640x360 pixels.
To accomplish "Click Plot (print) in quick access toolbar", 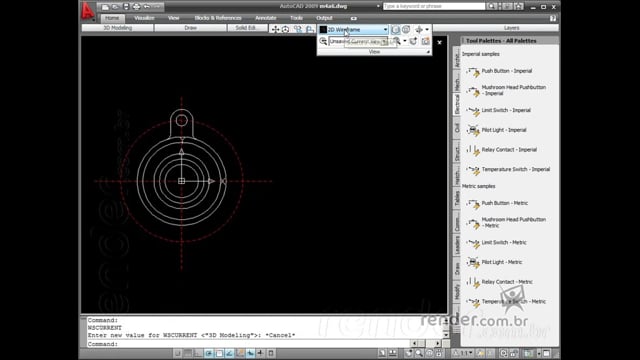I will click(x=136, y=7).
